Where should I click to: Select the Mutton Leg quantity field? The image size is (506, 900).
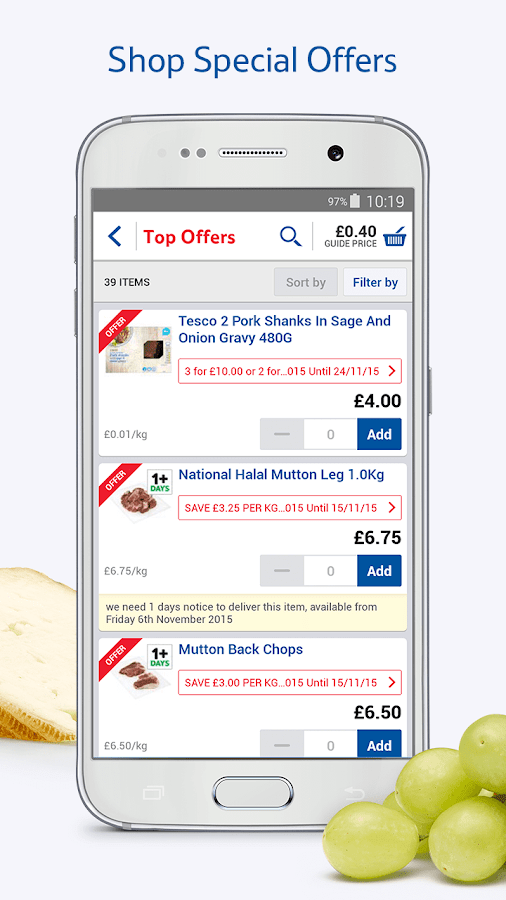click(330, 571)
